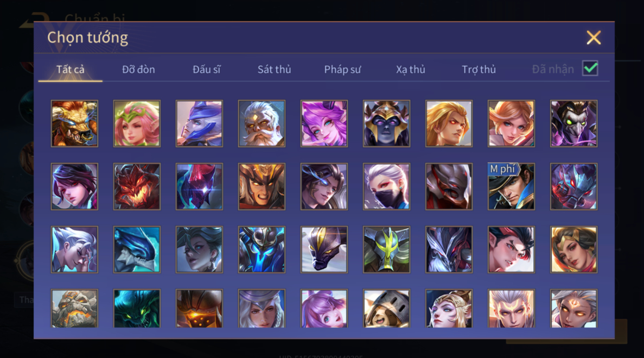This screenshot has height=358, width=644.
Task: Switch to the Xạ thủ tab
Action: click(x=411, y=70)
